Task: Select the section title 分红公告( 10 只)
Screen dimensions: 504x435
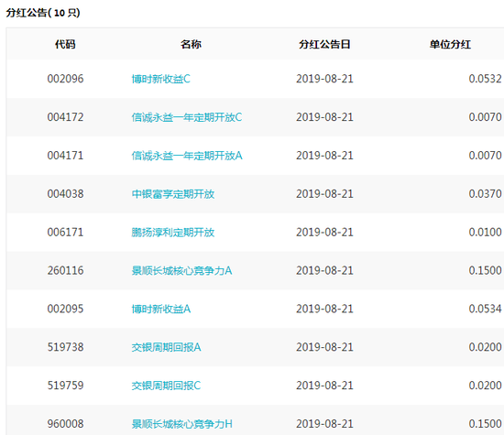Action: (x=43, y=13)
